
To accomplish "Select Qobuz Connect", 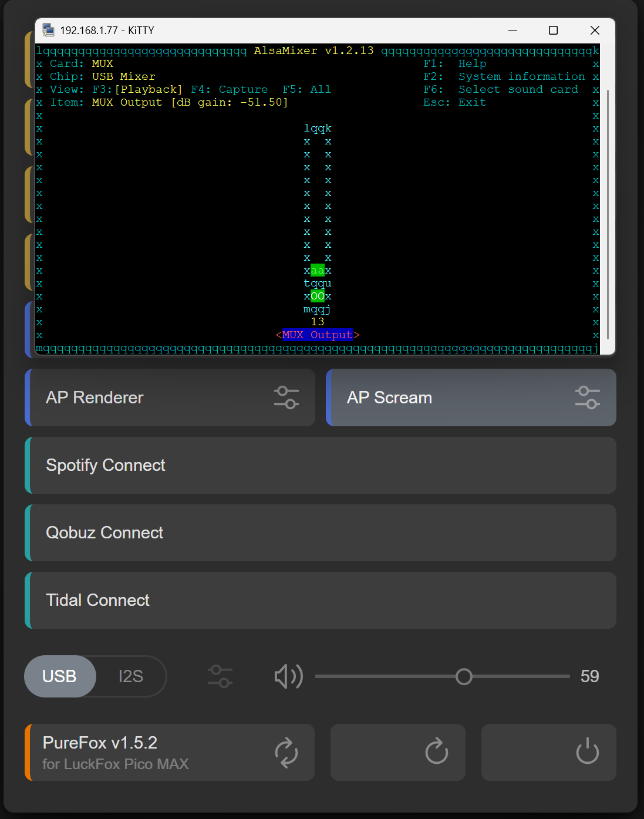I will coord(320,532).
